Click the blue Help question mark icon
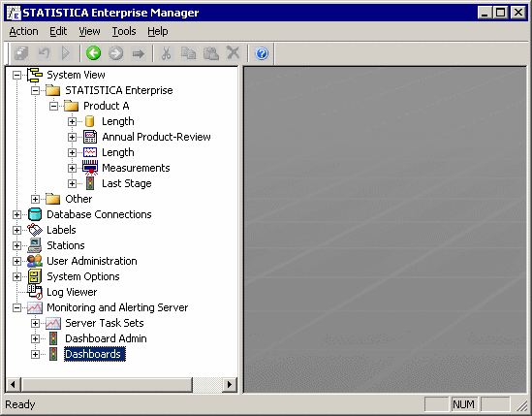The height and width of the screenshot is (416, 532). pyautogui.click(x=262, y=53)
